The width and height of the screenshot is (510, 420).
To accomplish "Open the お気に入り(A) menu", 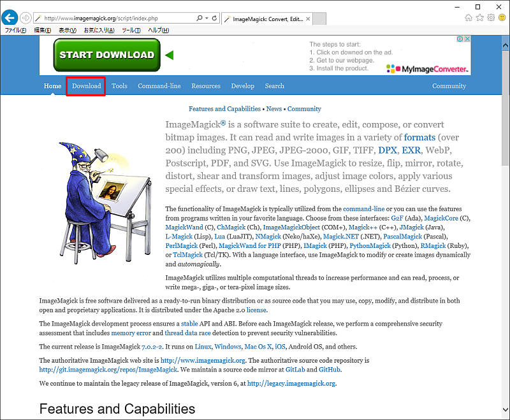I will click(99, 30).
